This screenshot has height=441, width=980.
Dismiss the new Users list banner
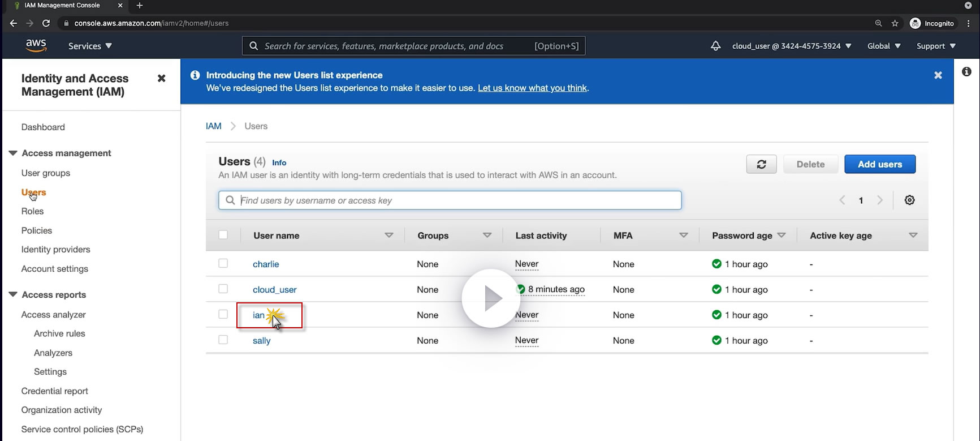tap(938, 75)
